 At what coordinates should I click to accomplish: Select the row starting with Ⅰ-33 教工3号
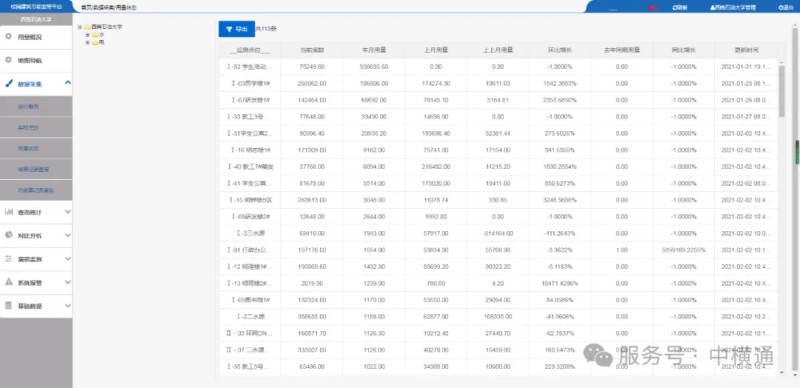pos(498,117)
